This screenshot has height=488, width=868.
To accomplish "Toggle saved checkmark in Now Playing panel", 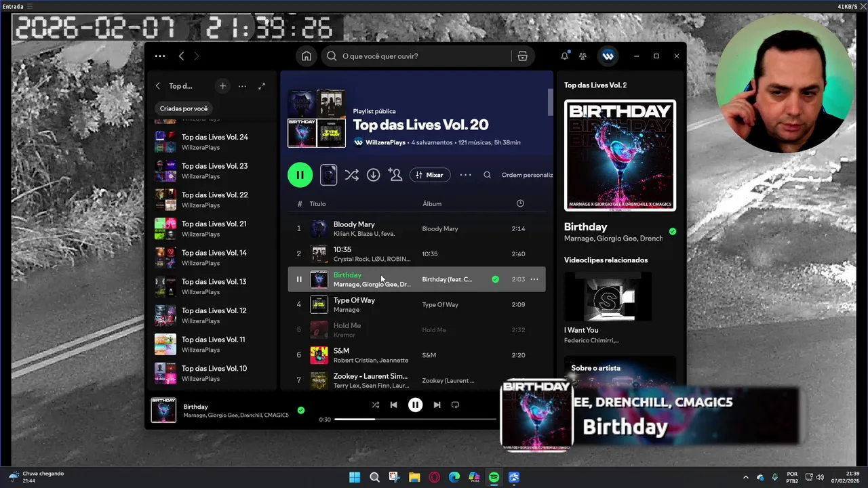I will (673, 231).
